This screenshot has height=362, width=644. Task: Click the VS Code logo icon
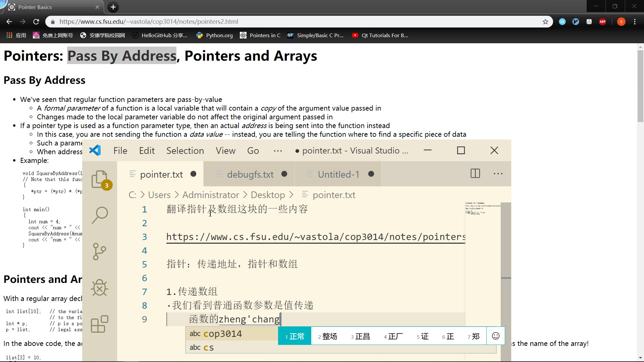(95, 150)
